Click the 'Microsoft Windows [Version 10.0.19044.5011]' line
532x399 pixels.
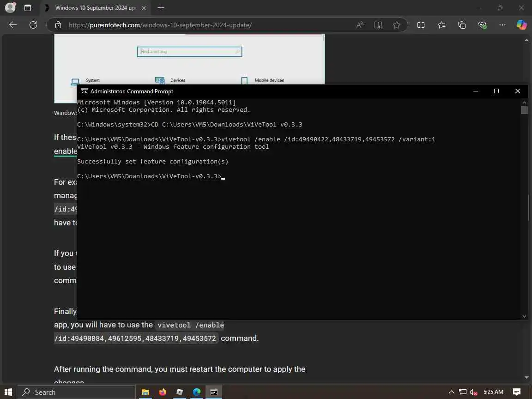[157, 102]
